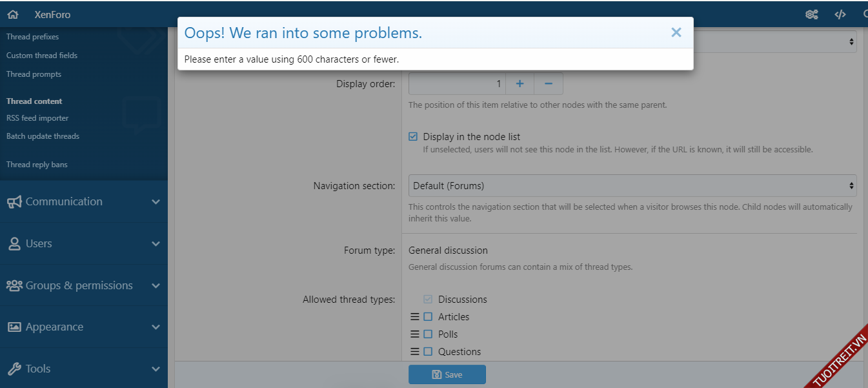Expand Groups & permissions section

coord(83,285)
